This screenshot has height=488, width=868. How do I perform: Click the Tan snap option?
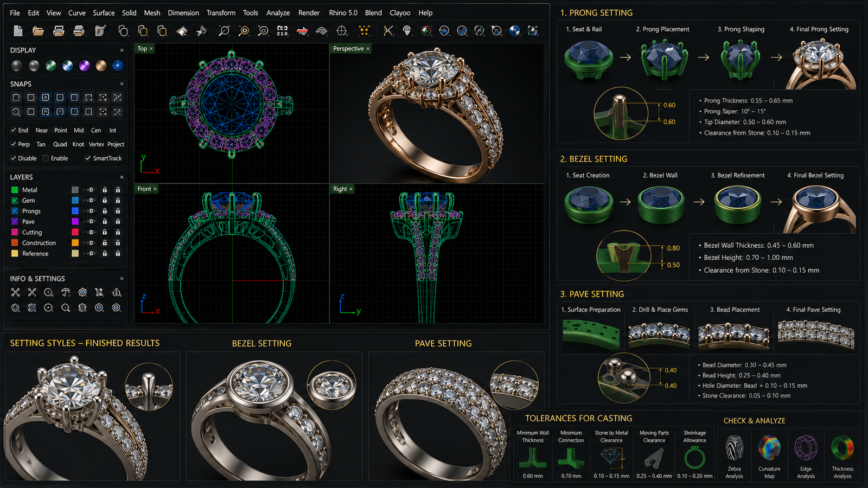tap(41, 144)
